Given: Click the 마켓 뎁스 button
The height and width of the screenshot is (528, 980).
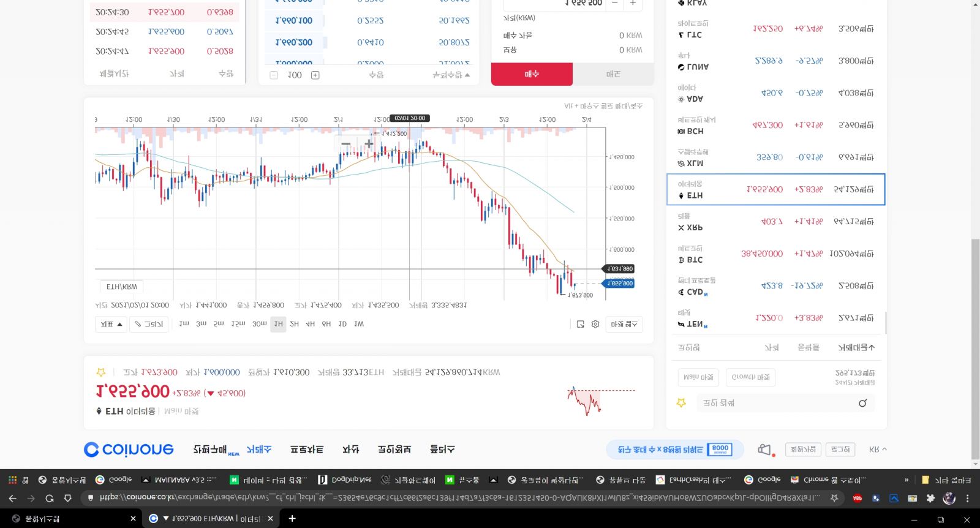Looking at the screenshot, I should tap(624, 324).
